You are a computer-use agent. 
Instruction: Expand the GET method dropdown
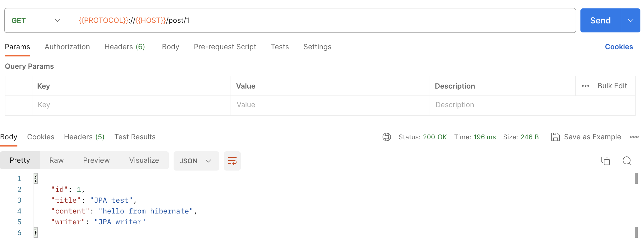36,20
